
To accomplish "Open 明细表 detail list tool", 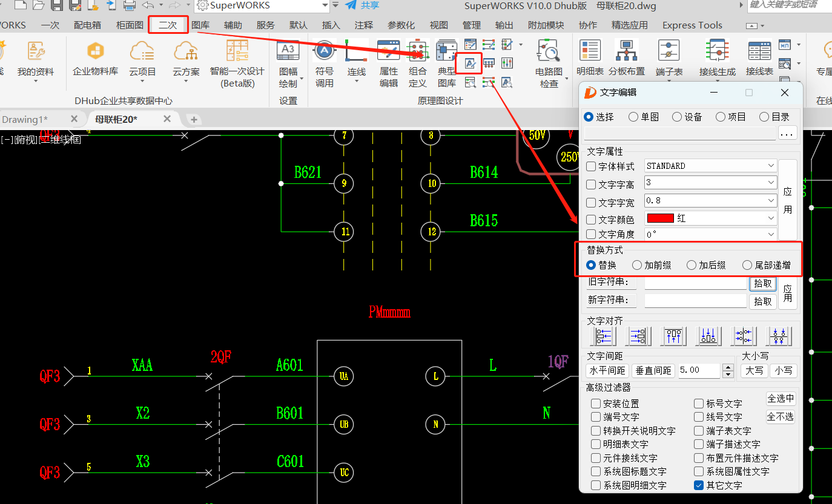I will point(590,59).
